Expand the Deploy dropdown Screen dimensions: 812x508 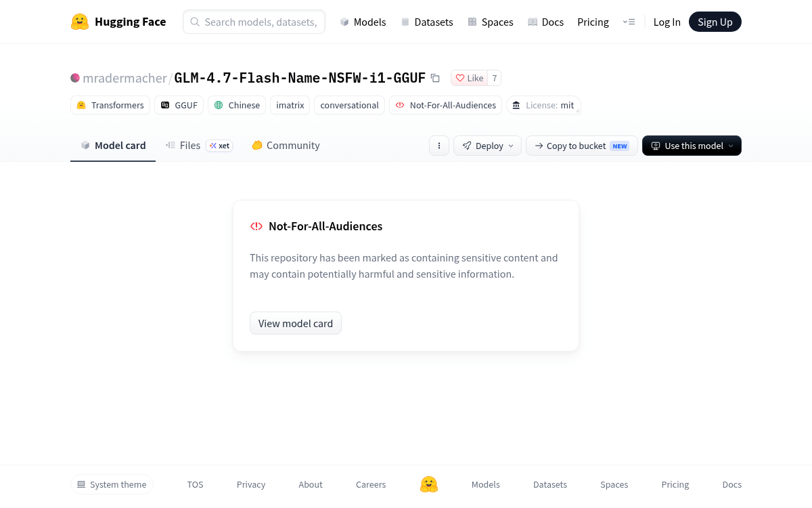tap(487, 146)
